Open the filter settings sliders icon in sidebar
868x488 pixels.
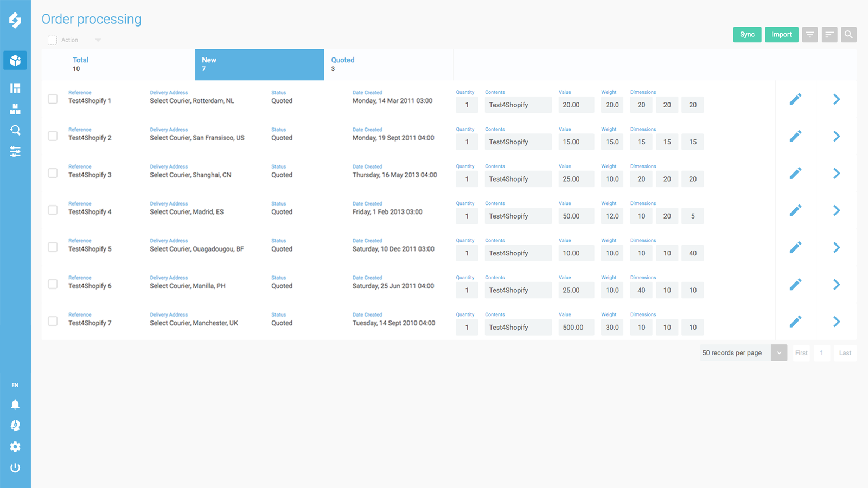(x=15, y=151)
